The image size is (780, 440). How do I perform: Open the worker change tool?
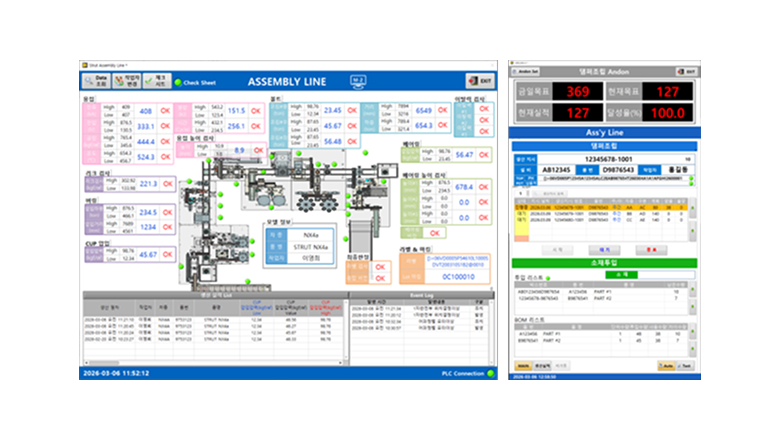128,81
